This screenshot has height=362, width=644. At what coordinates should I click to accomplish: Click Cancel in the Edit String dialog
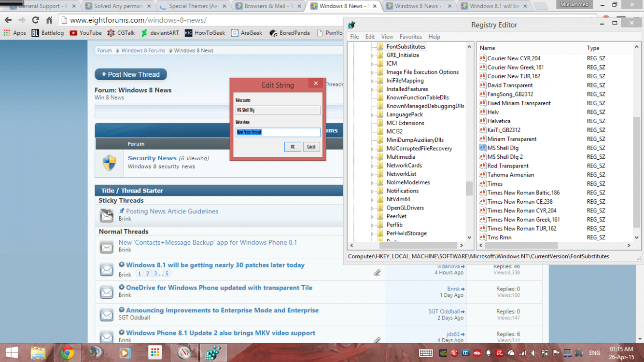311,147
